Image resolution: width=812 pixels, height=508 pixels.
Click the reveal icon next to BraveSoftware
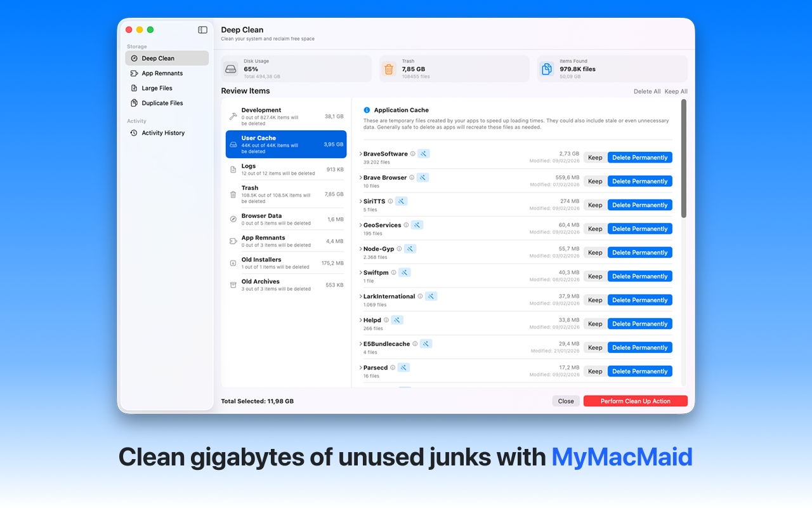[x=424, y=153]
